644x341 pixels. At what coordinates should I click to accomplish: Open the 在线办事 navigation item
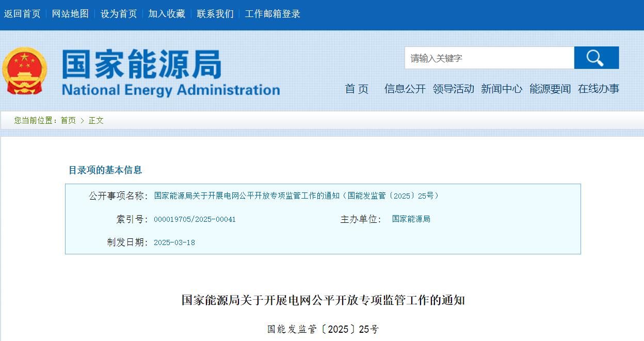[x=598, y=89]
